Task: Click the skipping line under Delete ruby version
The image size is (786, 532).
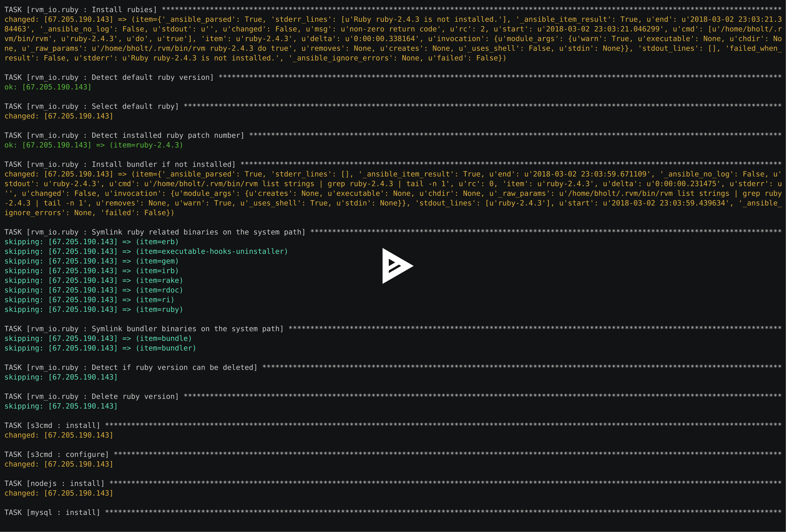Action: (x=61, y=406)
